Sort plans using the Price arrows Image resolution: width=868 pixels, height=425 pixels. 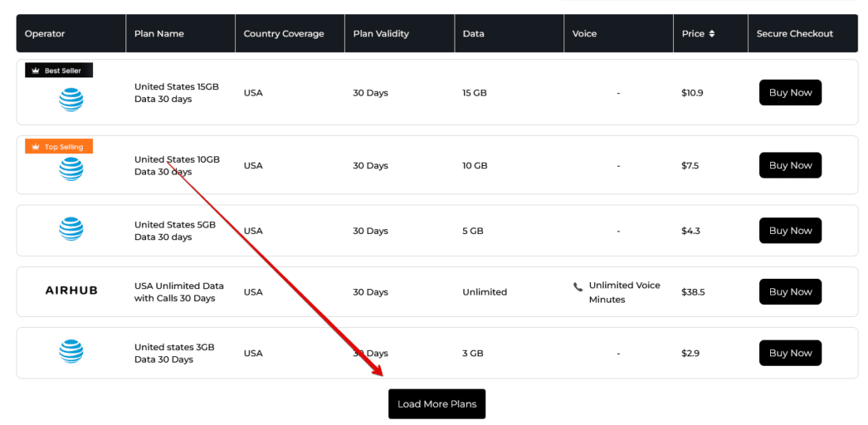tap(712, 34)
